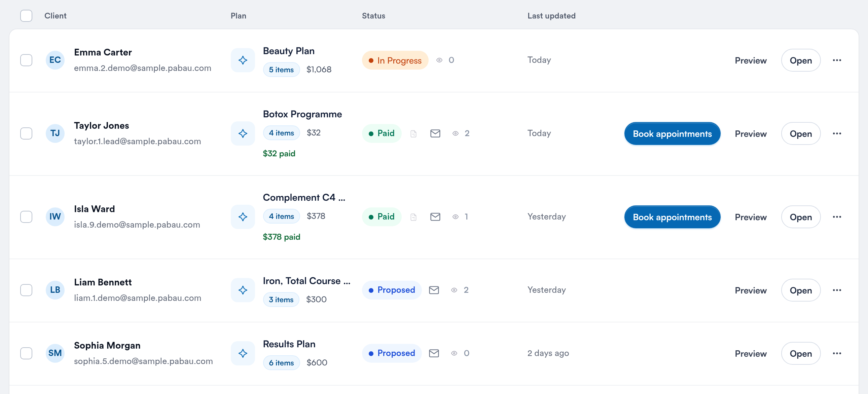
Task: Preview Taylor Jones's Botox Programme
Action: click(751, 134)
